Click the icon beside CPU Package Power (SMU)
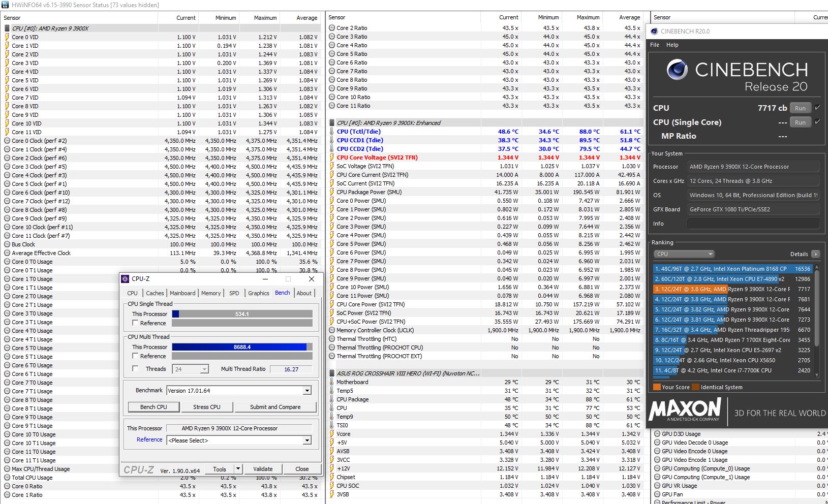Image resolution: width=828 pixels, height=504 pixels. [332, 192]
